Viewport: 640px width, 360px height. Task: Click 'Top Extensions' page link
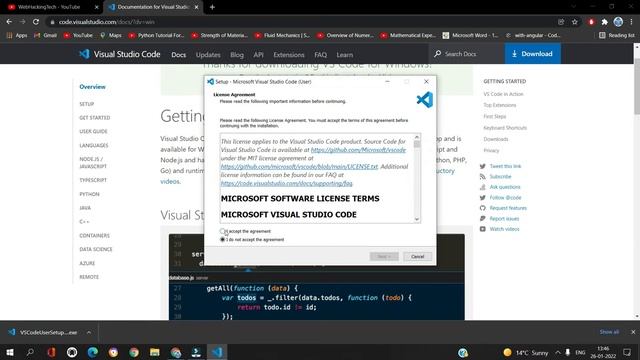point(500,105)
